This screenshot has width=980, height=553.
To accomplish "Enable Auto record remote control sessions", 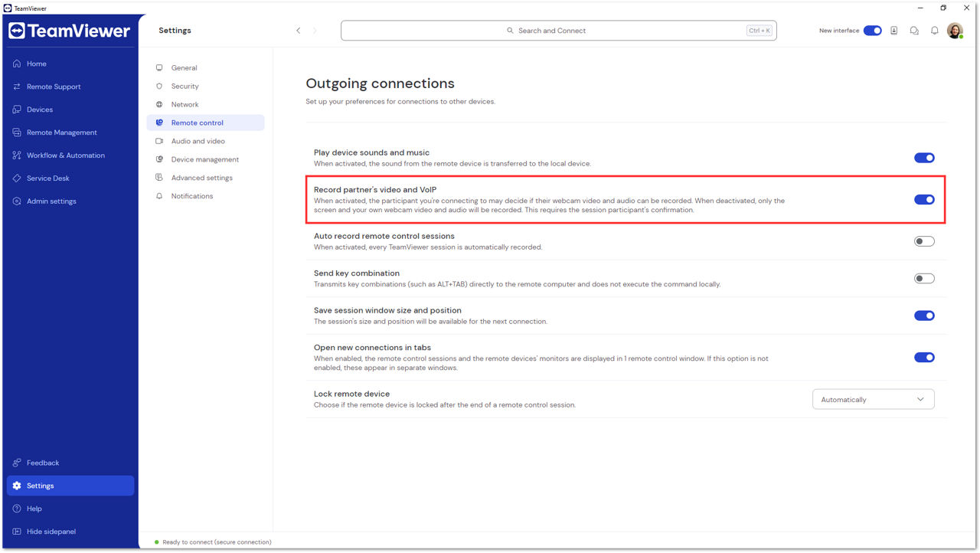I will tap(924, 241).
